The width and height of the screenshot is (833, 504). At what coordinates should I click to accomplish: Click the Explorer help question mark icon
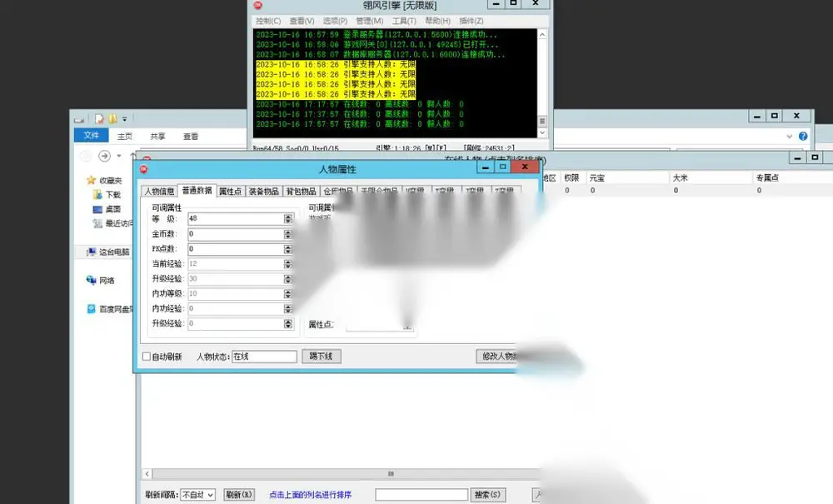(803, 136)
